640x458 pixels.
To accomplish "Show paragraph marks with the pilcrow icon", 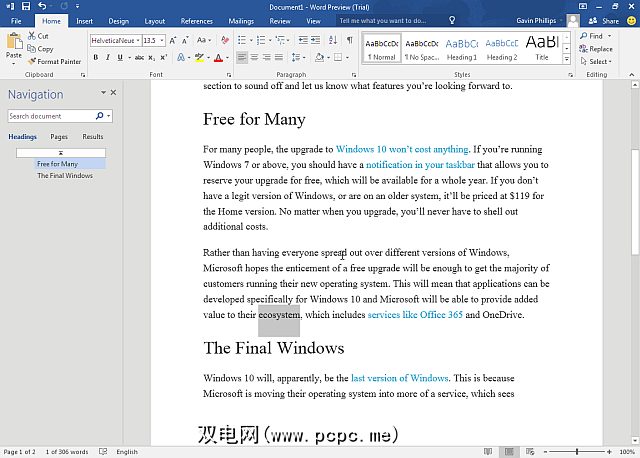I will [349, 40].
